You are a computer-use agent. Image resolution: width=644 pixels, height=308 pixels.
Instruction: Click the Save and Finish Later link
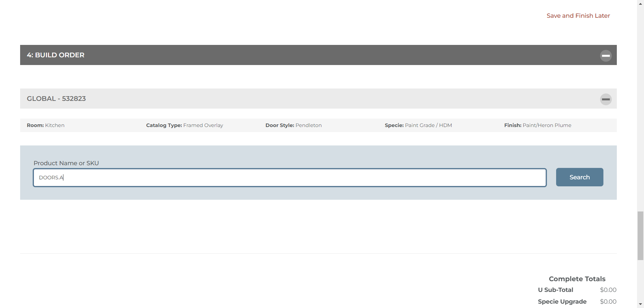coord(578,16)
